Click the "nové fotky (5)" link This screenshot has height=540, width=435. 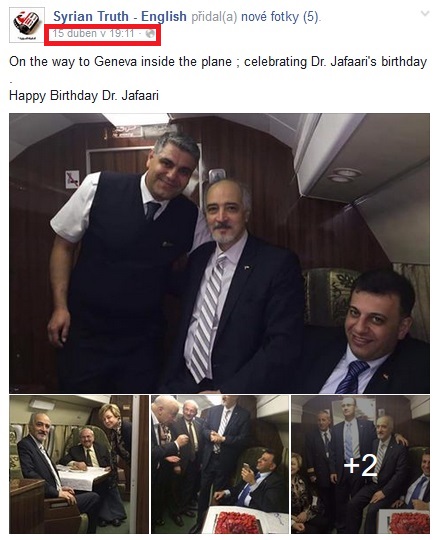(280, 16)
